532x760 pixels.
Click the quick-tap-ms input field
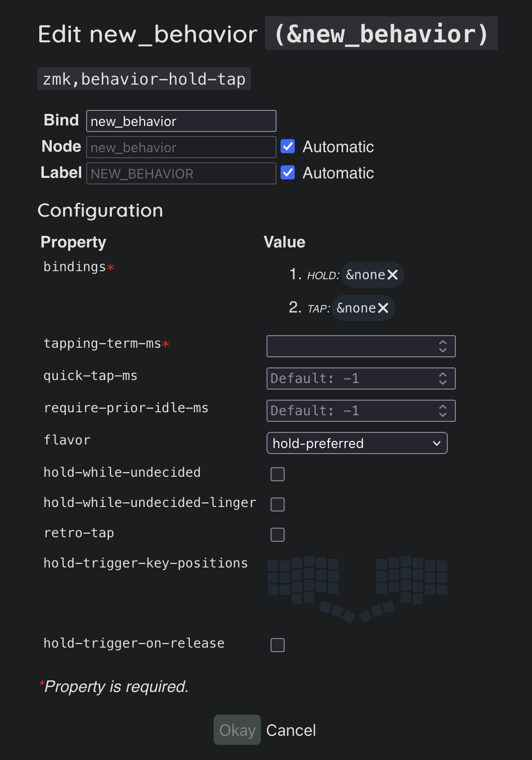coord(350,378)
